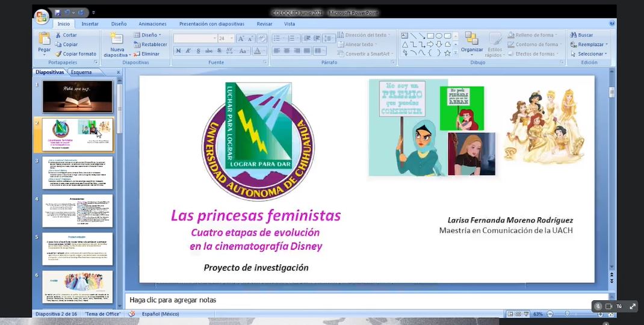Click Eliminar slide button
The image size is (644, 325).
click(147, 54)
